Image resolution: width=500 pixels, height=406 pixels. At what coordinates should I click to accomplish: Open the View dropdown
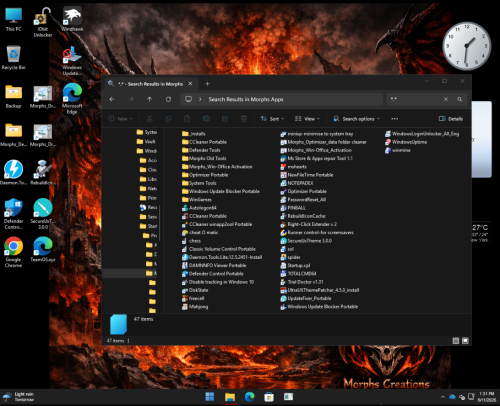tap(307, 119)
